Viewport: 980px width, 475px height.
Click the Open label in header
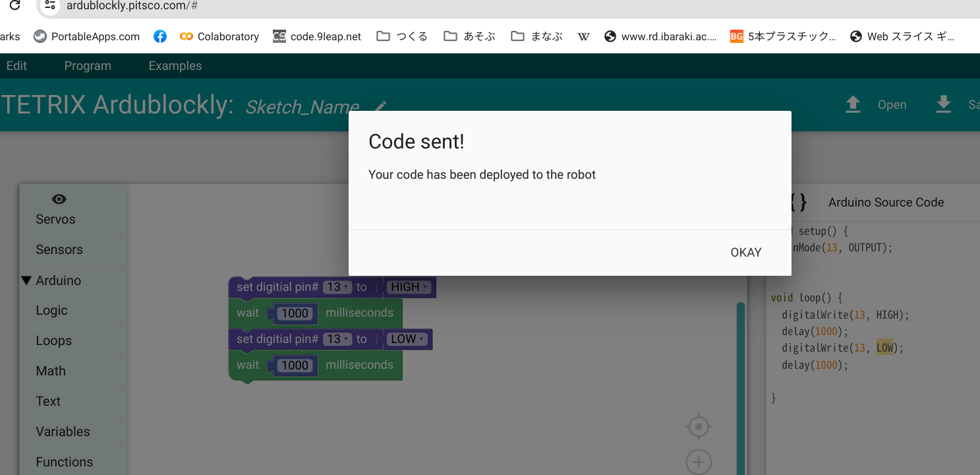(x=892, y=105)
